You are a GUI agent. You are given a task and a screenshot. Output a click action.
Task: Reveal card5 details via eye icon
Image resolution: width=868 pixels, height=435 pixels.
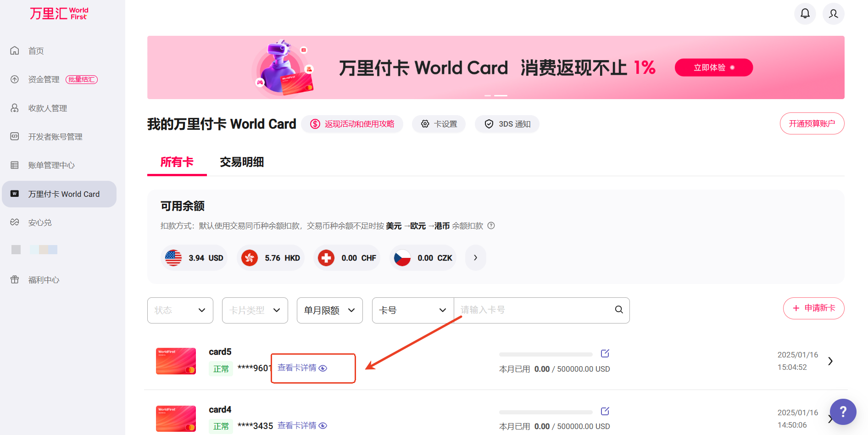[323, 368]
